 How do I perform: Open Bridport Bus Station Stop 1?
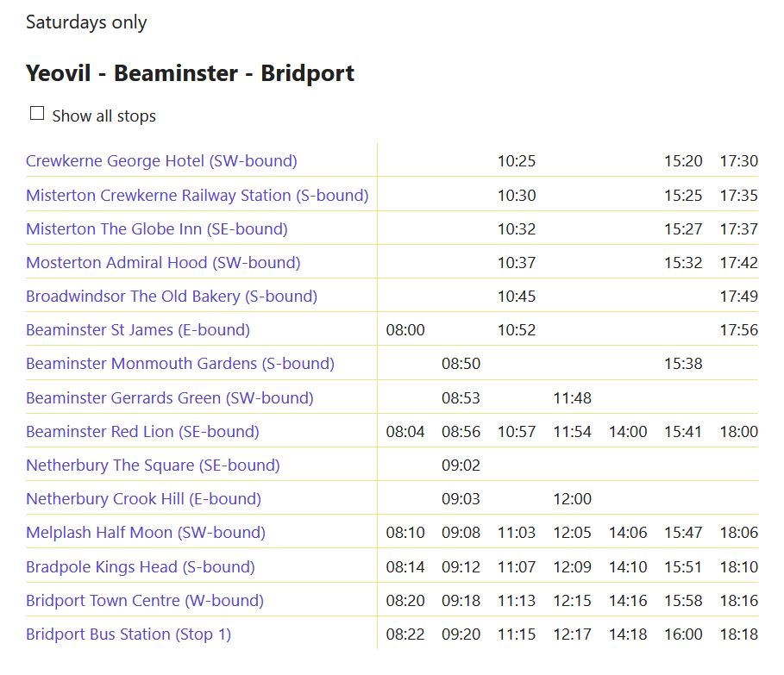(x=129, y=634)
